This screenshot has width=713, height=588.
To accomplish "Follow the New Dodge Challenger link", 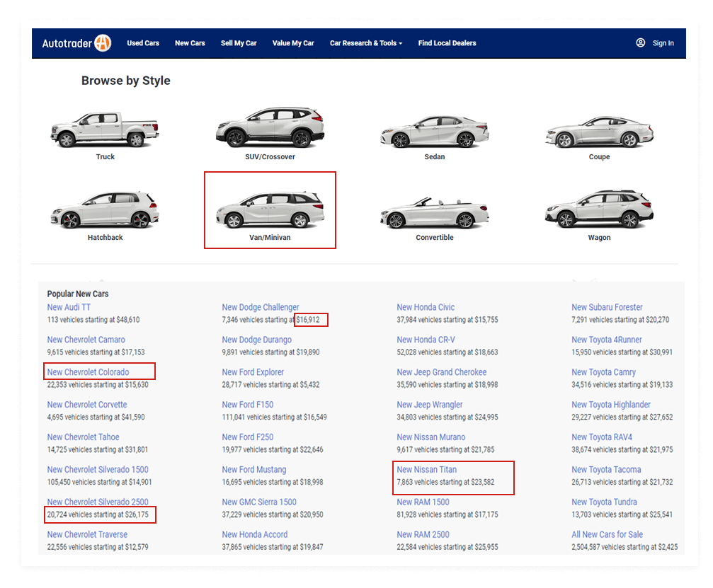I will pyautogui.click(x=260, y=307).
